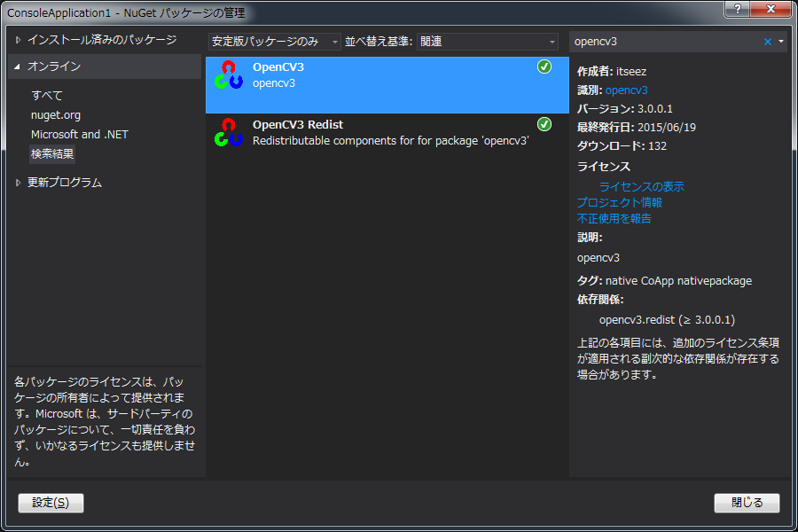Image resolution: width=798 pixels, height=532 pixels.
Task: Select the nuget.org source
Action: [56, 115]
